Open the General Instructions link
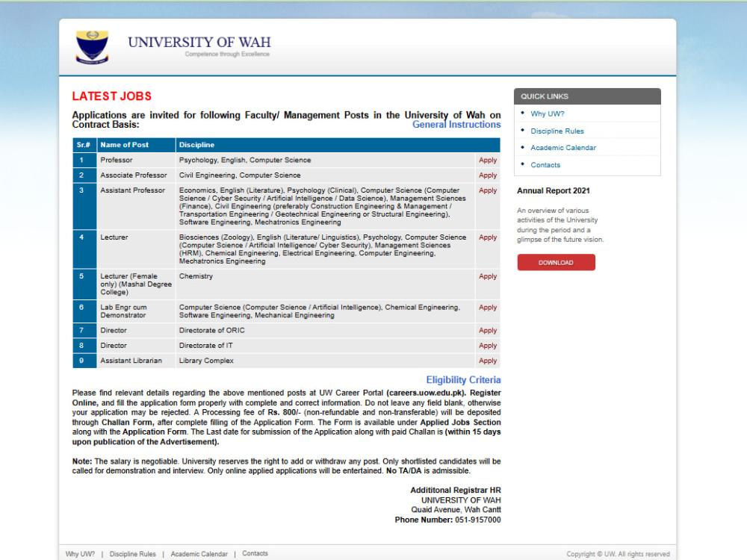This screenshot has width=747, height=560. click(x=456, y=125)
